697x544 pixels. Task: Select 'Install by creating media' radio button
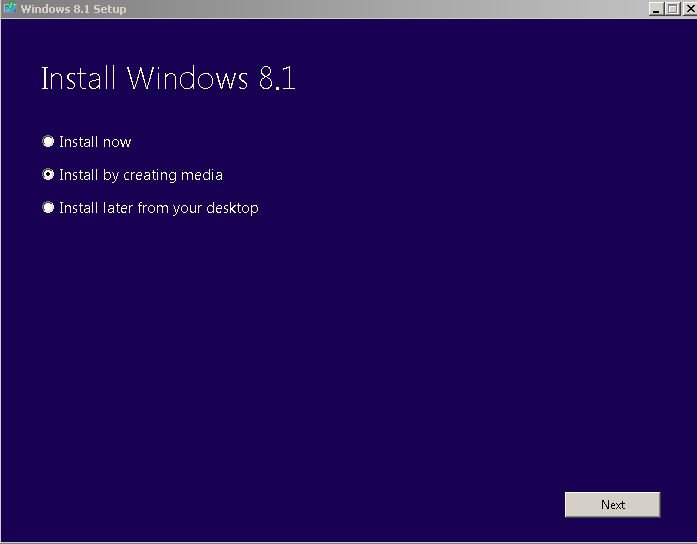(x=48, y=175)
